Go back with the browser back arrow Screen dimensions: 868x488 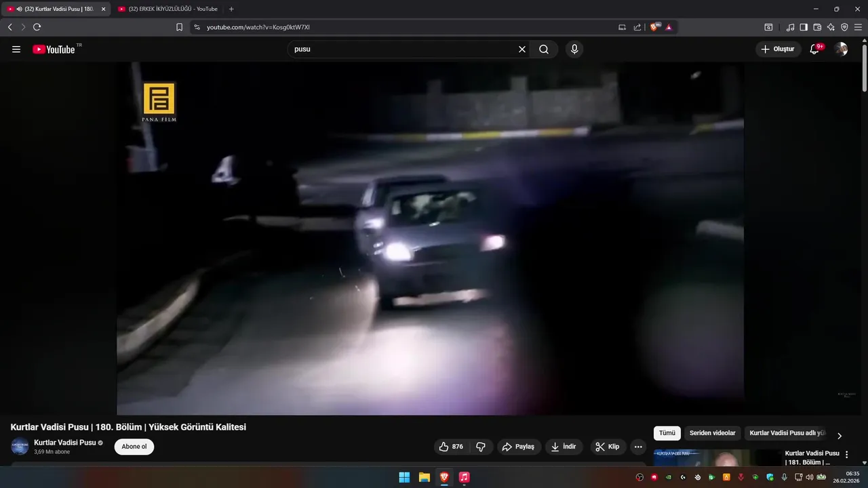(9, 27)
